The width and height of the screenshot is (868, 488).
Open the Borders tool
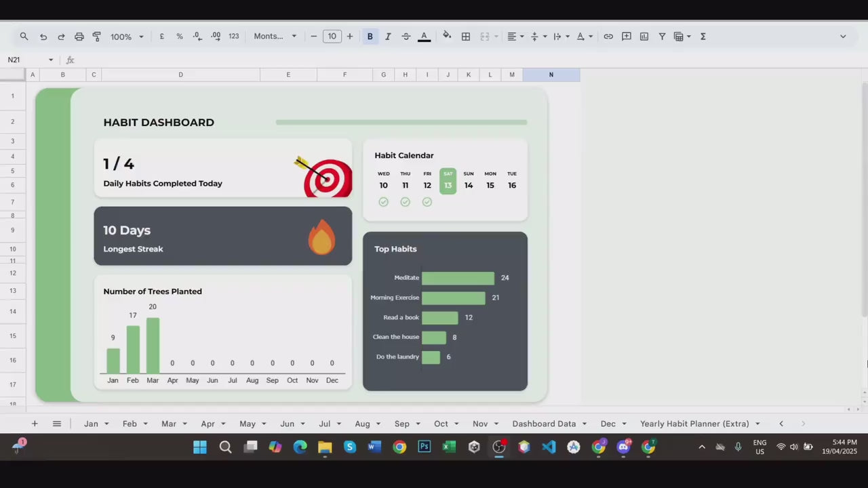point(466,37)
